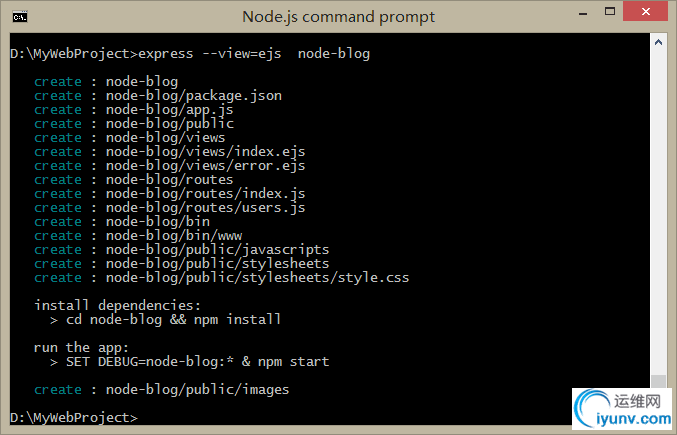Image resolution: width=677 pixels, height=435 pixels.
Task: Click the final D:\MyWebProject> prompt line
Action: point(74,418)
